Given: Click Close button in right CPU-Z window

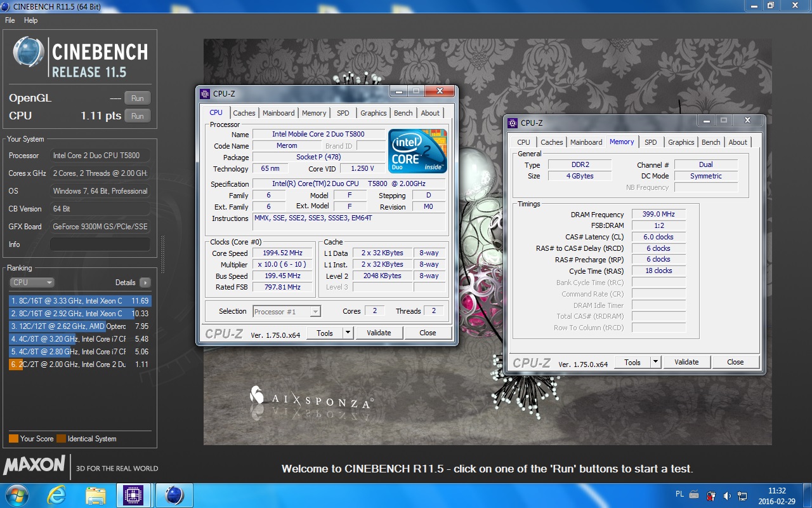Looking at the screenshot, I should point(735,362).
